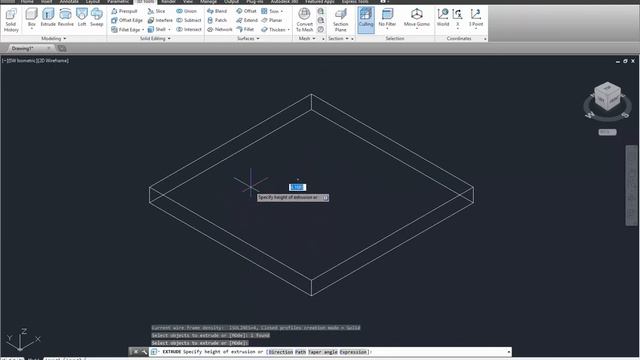Image resolution: width=640 pixels, height=360 pixels.
Task: Open command line customization wrench
Action: coord(144,352)
